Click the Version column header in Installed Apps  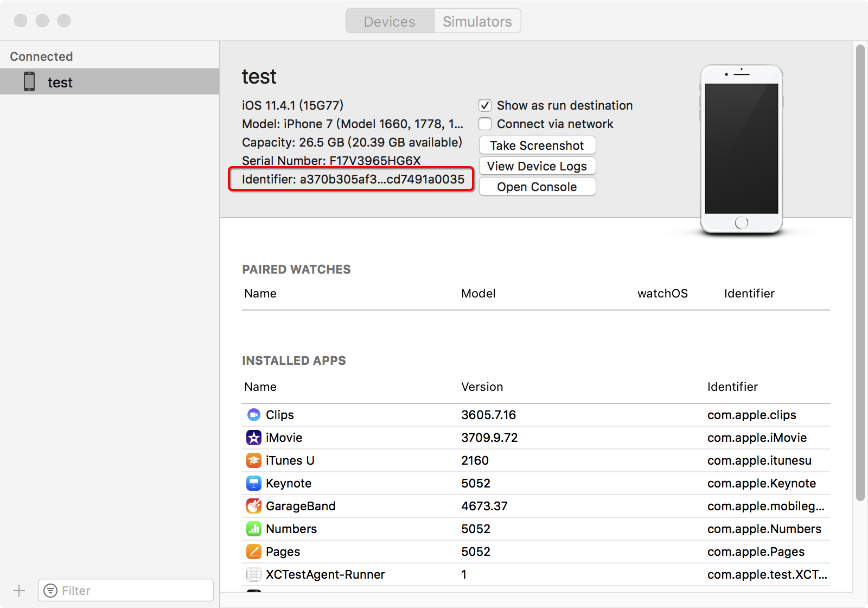tap(482, 387)
